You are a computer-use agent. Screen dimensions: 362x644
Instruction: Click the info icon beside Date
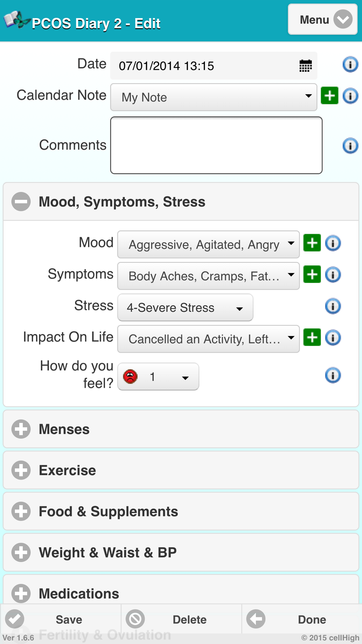point(350,64)
